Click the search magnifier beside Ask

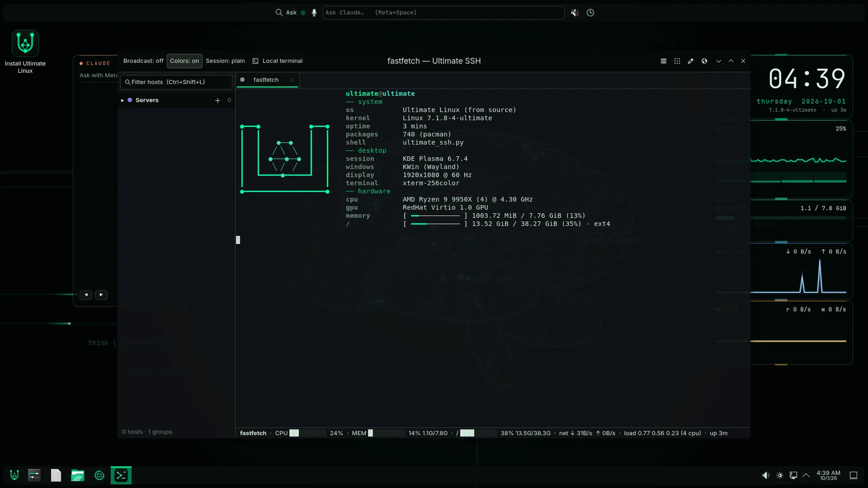[x=279, y=12]
